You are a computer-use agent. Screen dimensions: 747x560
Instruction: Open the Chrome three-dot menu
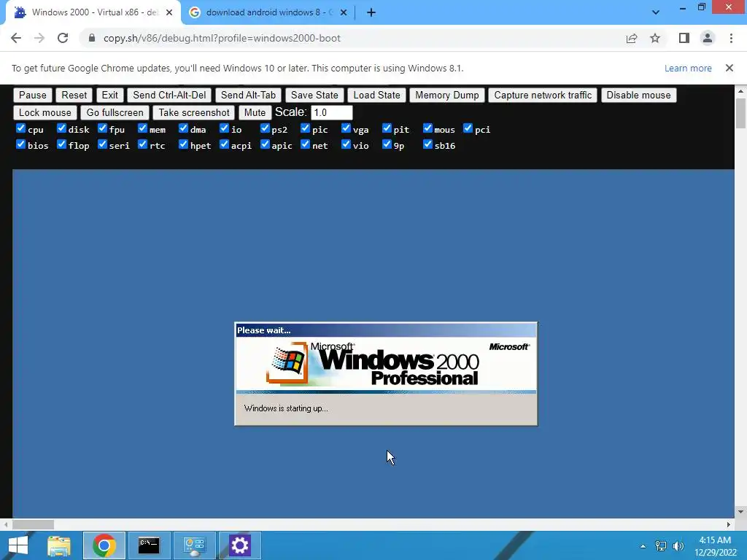731,38
